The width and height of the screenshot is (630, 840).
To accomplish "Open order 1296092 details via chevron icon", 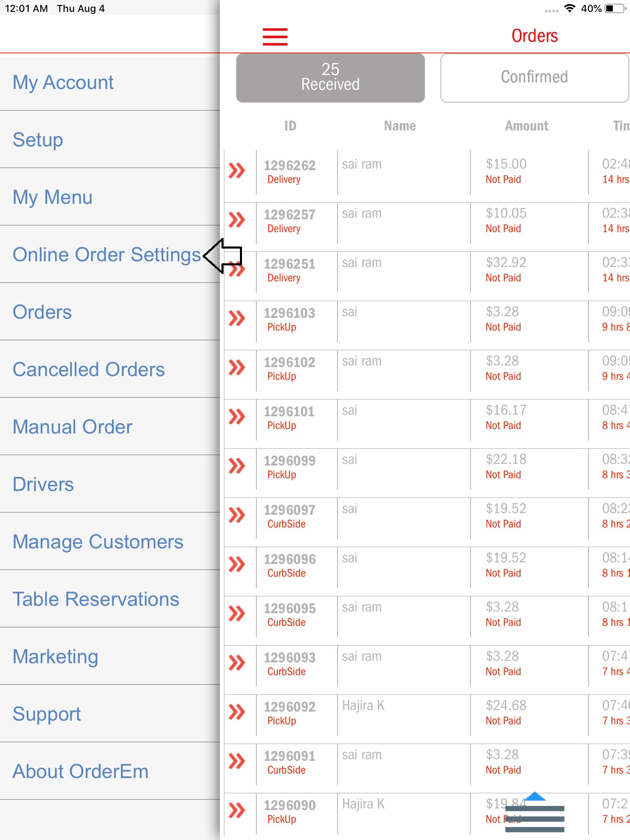I will 237,712.
